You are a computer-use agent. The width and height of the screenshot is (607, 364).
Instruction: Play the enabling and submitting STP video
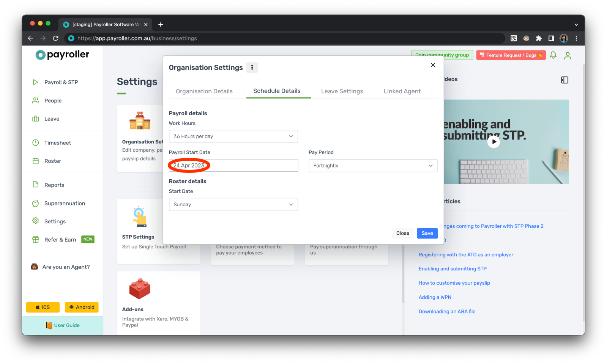tap(493, 141)
